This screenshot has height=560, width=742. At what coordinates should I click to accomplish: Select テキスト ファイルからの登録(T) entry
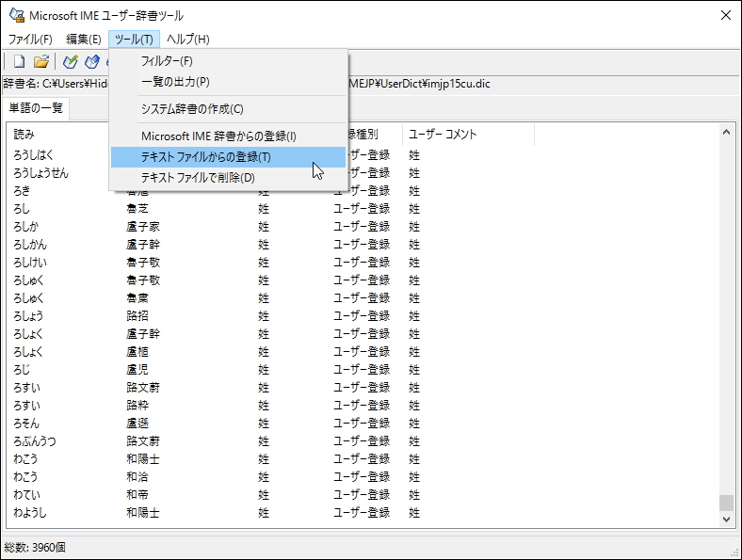pyautogui.click(x=228, y=157)
